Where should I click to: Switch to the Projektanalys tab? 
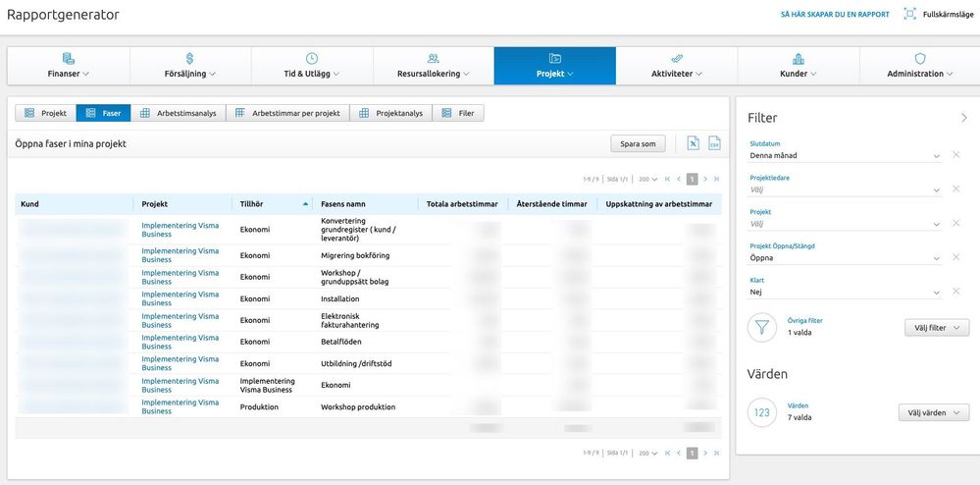coord(390,113)
